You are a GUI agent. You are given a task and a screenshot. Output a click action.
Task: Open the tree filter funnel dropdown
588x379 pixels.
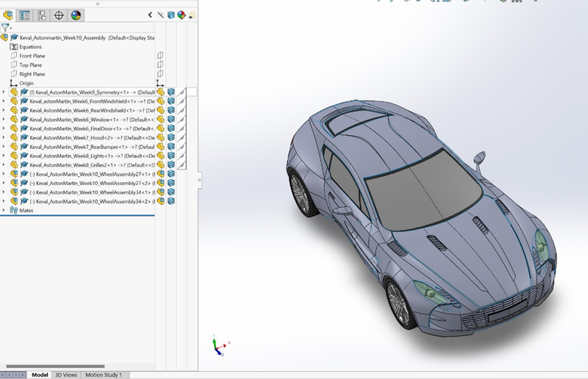click(x=7, y=27)
